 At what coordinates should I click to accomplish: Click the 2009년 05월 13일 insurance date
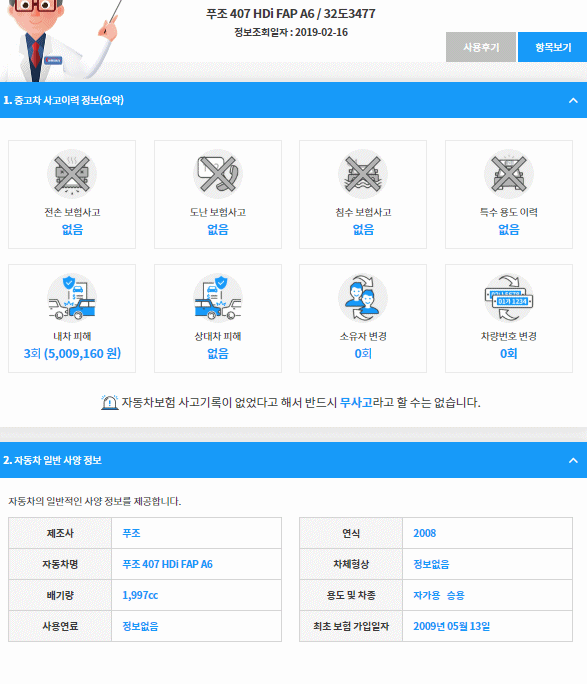tap(452, 626)
